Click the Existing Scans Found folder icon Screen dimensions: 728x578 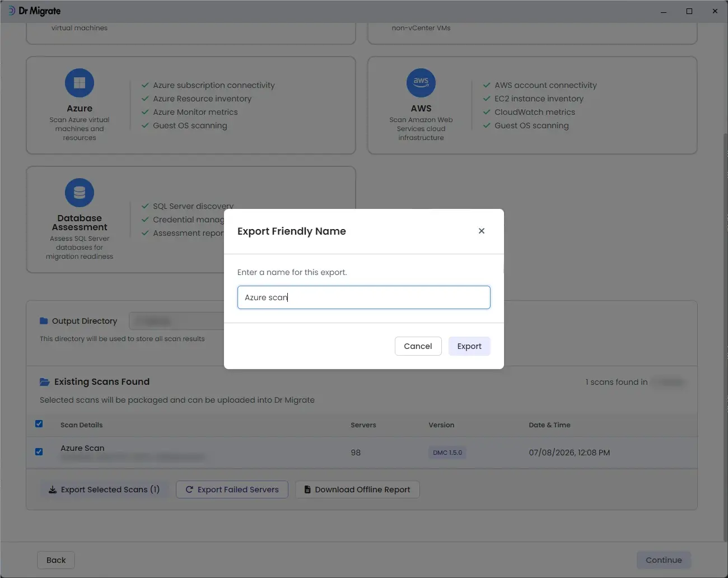45,382
